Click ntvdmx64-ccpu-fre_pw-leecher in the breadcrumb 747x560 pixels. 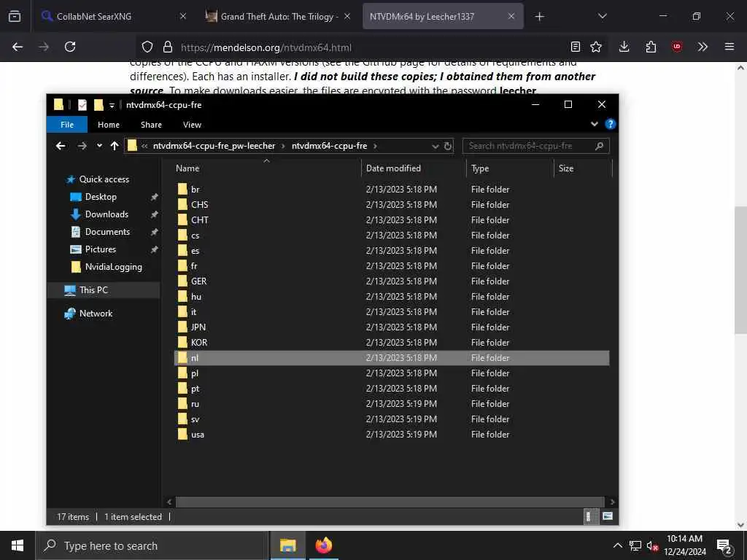(214, 146)
